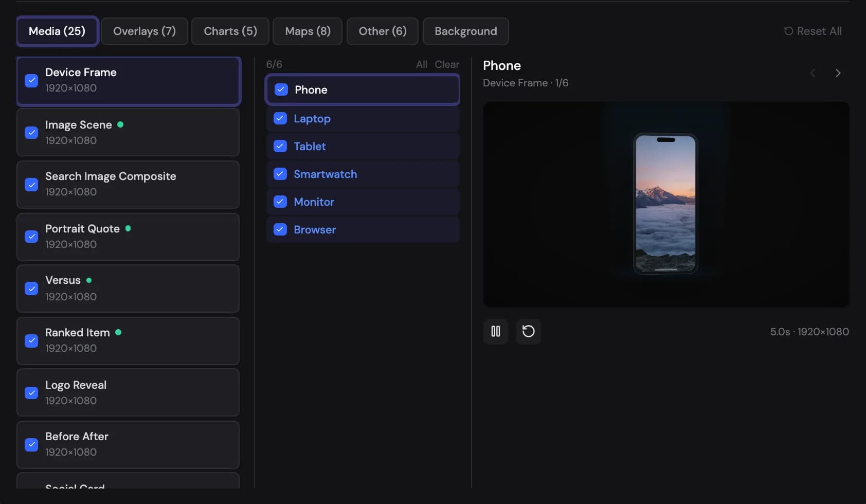The width and height of the screenshot is (866, 504).
Task: Open the Charts (5) tab
Action: pos(230,31)
